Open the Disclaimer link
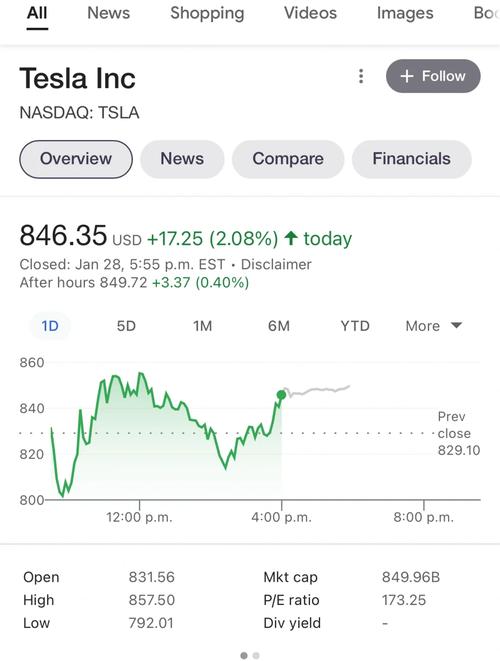500x661 pixels. [276, 264]
